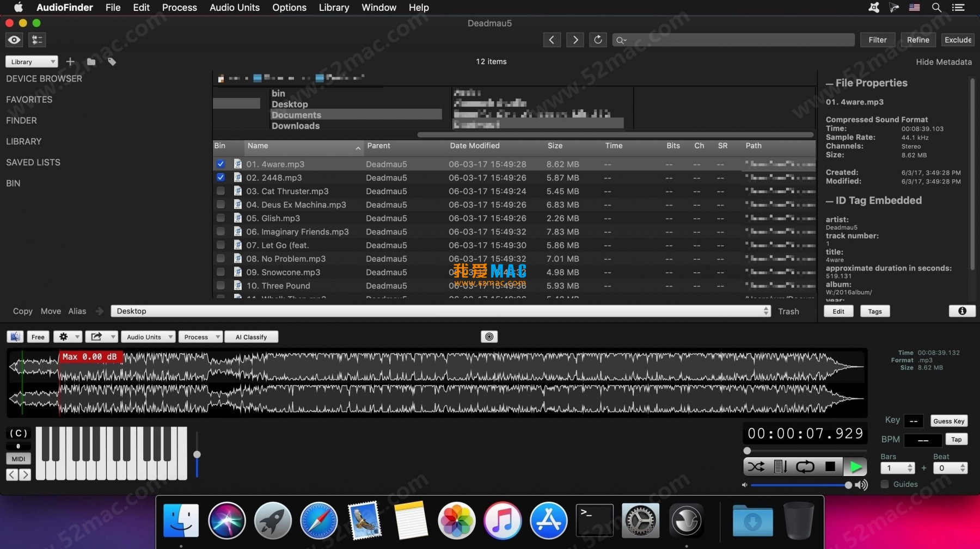Check bin checkbox for 08. No Problem.mp3
Image resolution: width=980 pixels, height=549 pixels.
click(220, 258)
